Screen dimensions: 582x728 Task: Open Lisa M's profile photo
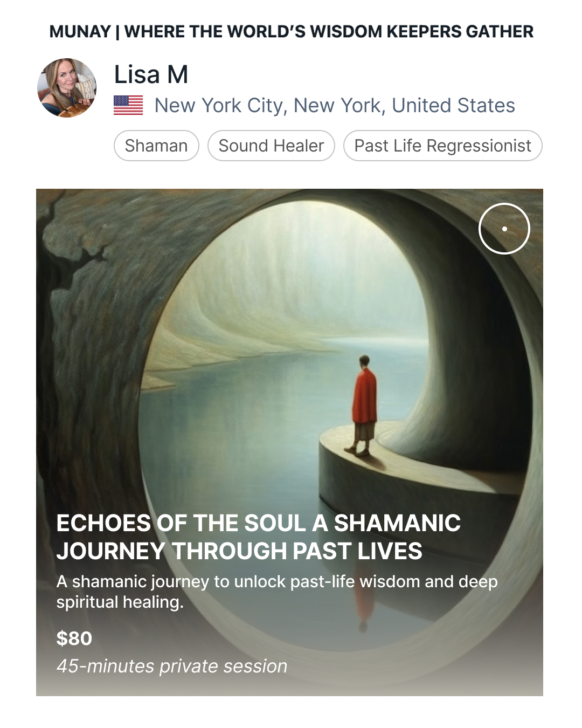pos(67,88)
